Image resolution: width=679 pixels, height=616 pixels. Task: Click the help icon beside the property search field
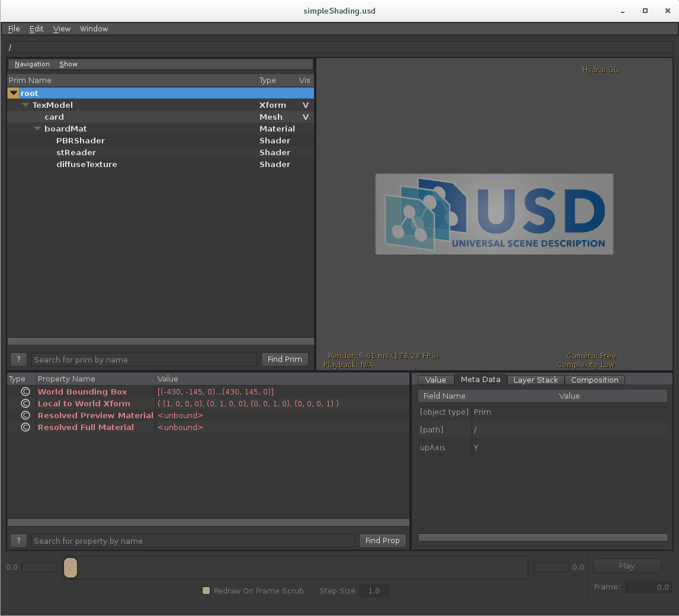click(x=18, y=541)
